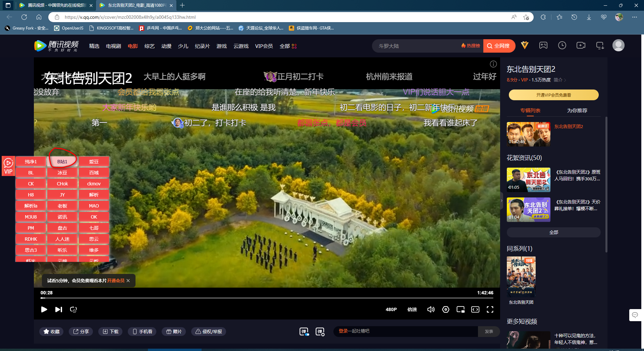The height and width of the screenshot is (351, 644).
Task: Click the red VIP parser icon
Action: (8, 166)
